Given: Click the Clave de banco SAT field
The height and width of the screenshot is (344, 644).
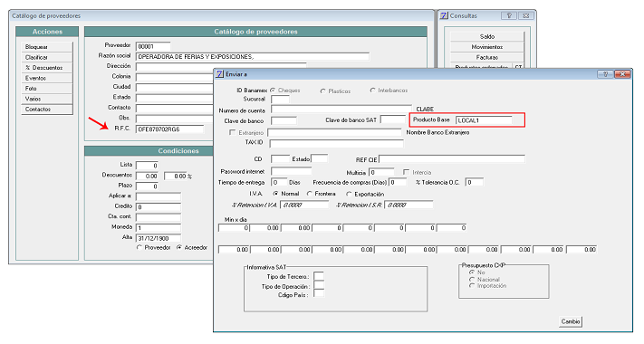Looking at the screenshot, I should click(x=393, y=119).
